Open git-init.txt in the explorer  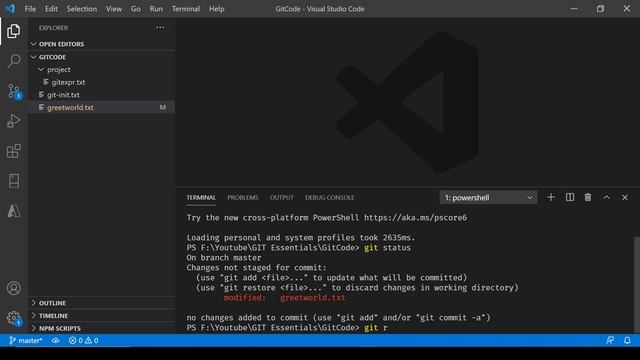[102, 95]
